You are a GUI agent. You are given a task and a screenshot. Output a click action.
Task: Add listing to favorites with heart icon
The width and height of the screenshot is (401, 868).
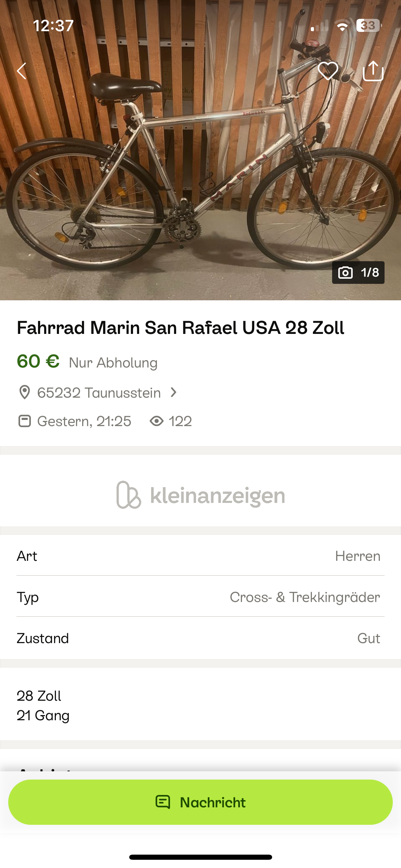[328, 71]
